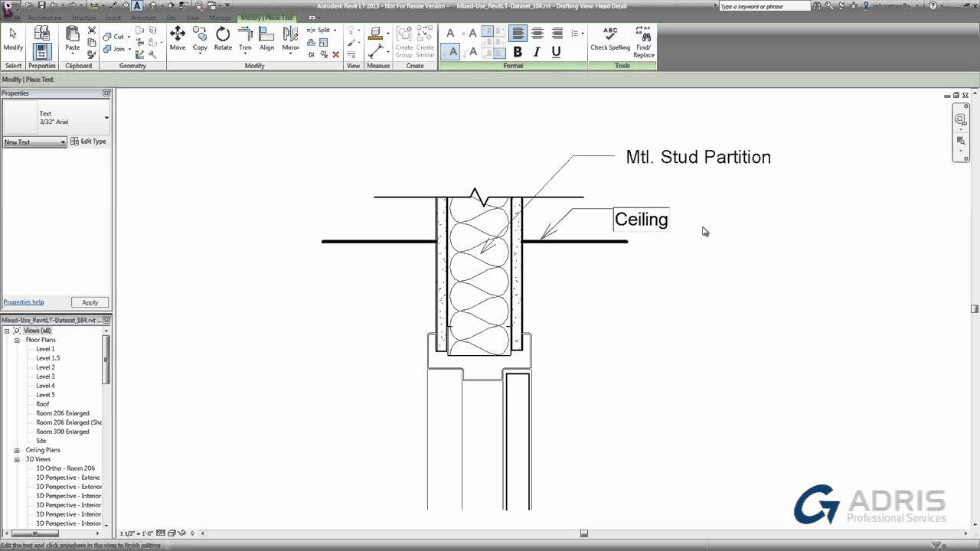Select the one-segment leader option

point(470,33)
